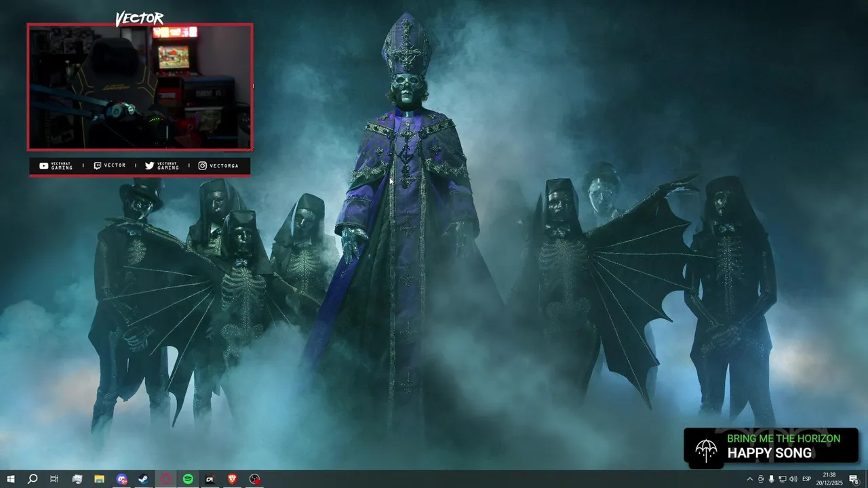
Task: Open network settings tray icon
Action: click(783, 479)
